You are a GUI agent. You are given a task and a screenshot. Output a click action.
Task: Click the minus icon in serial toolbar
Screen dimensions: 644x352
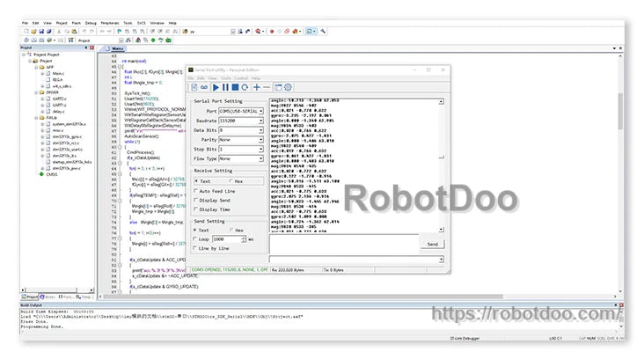pos(267,87)
